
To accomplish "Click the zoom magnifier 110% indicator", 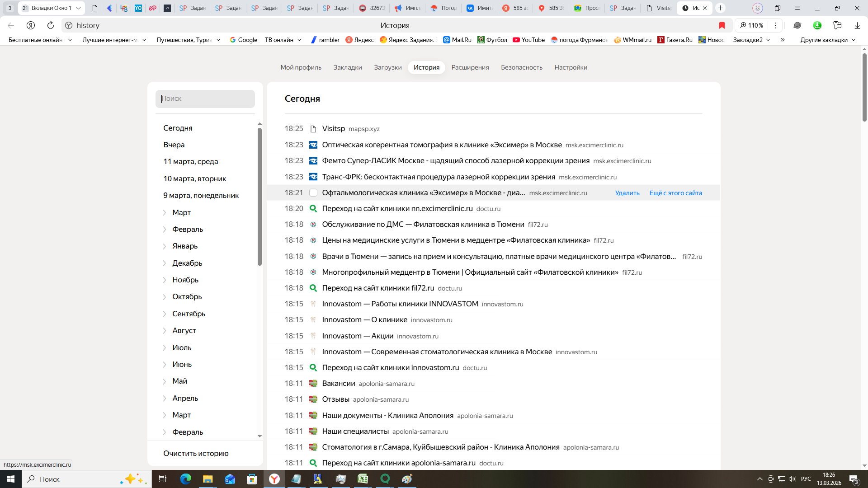I will pyautogui.click(x=751, y=25).
